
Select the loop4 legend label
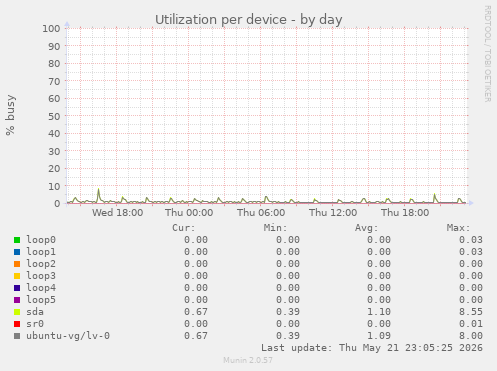click(x=41, y=288)
